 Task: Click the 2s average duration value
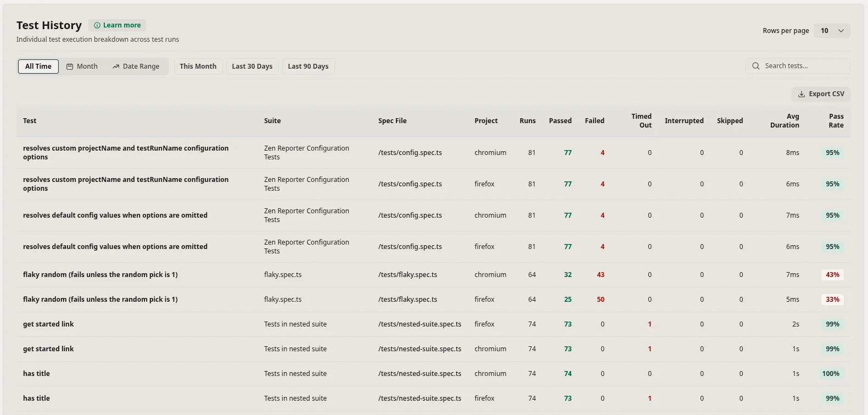point(796,324)
